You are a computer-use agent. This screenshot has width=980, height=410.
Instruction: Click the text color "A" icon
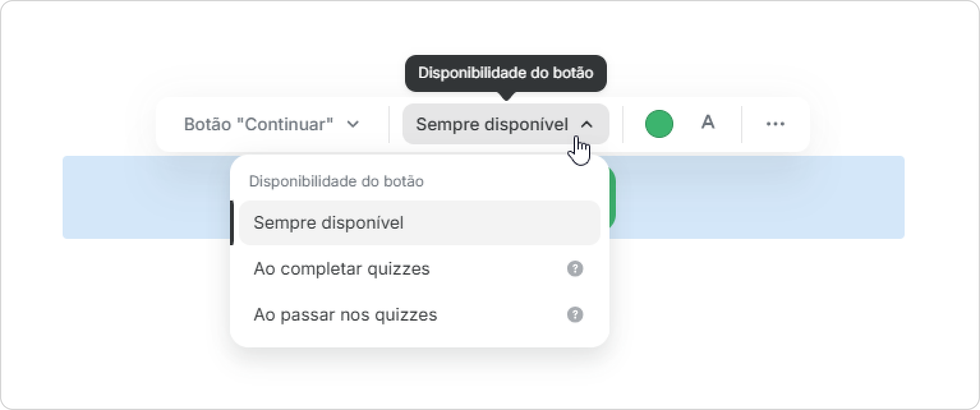coord(707,123)
